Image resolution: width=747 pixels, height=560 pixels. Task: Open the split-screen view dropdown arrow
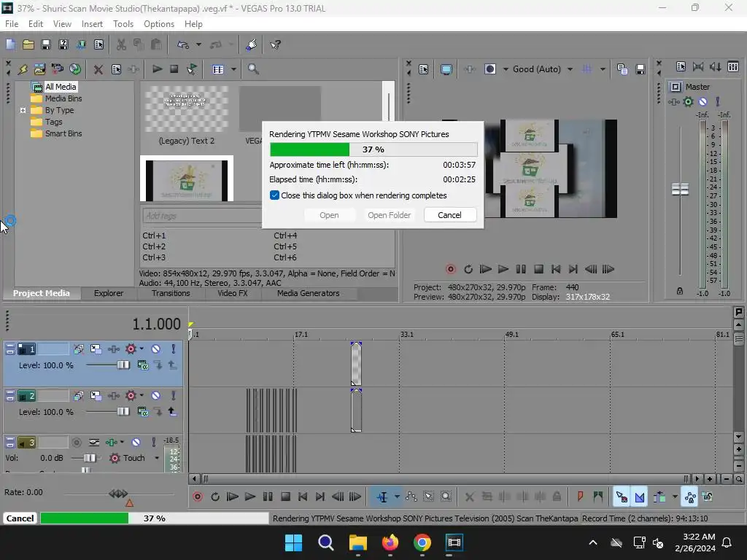pyautogui.click(x=506, y=69)
